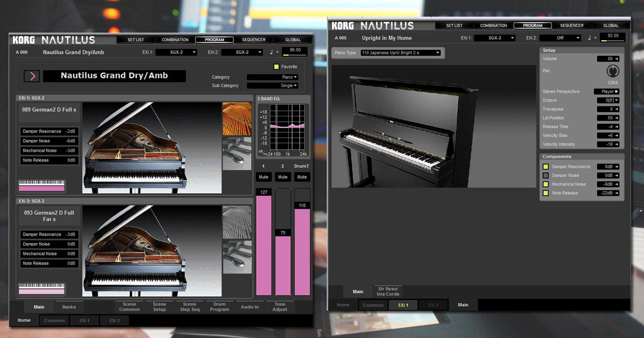The width and height of the screenshot is (644, 338).
Task: Click the grand piano image in EXi 1
Action: coord(152,148)
